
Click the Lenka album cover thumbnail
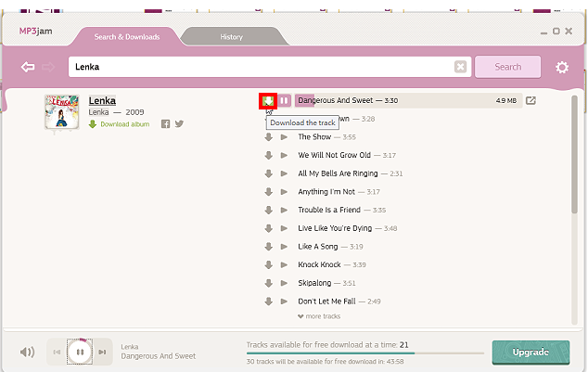coord(62,112)
